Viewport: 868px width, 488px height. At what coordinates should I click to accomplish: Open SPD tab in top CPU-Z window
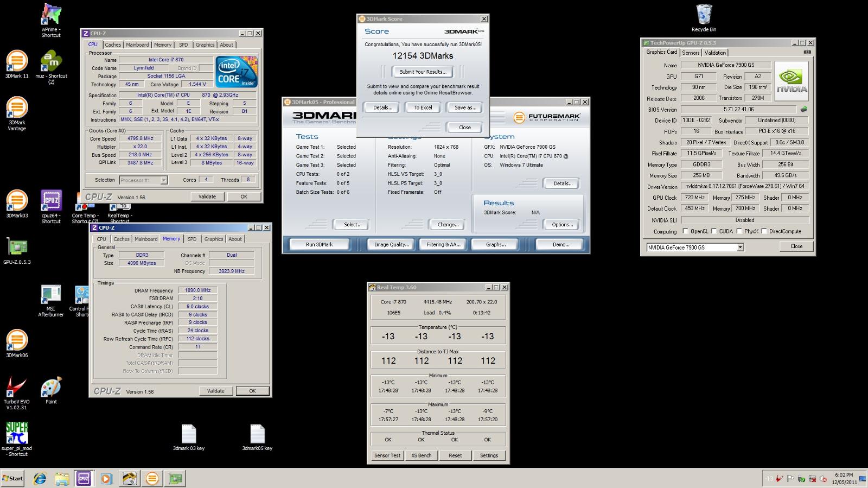183,45
